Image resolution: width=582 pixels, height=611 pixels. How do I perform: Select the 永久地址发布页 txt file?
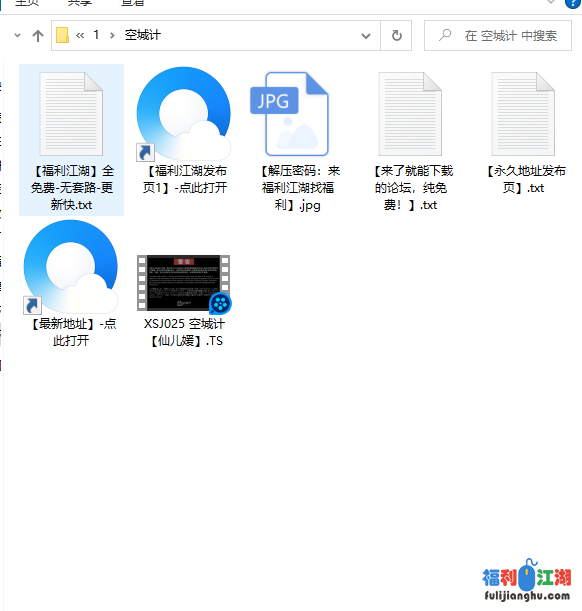523,114
